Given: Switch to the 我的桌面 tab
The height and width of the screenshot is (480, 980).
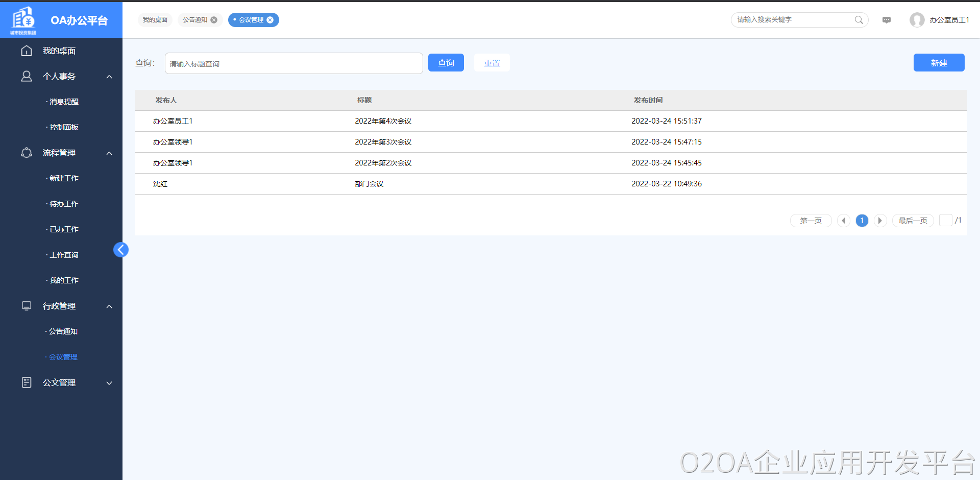Looking at the screenshot, I should 155,20.
